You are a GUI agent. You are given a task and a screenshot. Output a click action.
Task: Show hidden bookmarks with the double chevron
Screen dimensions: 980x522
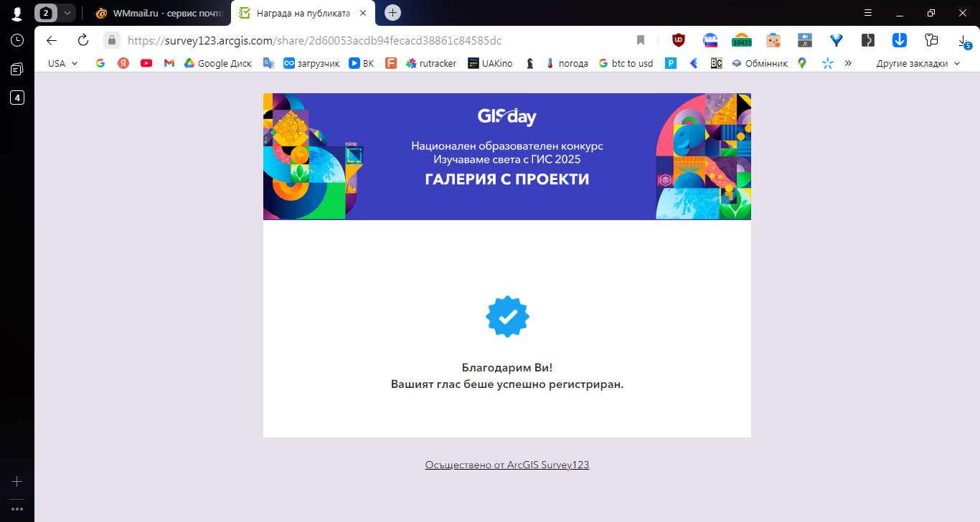(x=848, y=63)
